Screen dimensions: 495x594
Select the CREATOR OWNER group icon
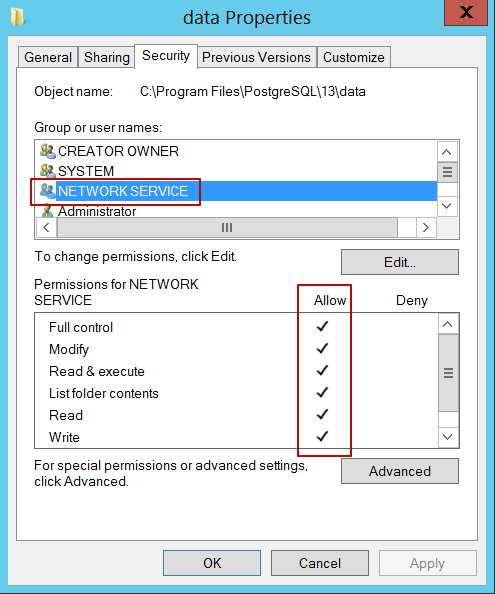click(x=48, y=151)
